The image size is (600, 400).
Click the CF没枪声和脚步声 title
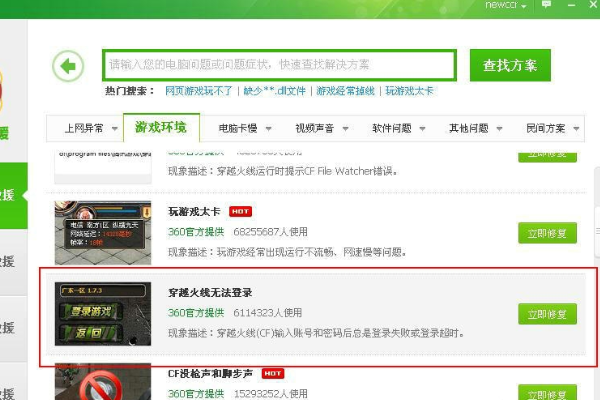click(210, 374)
